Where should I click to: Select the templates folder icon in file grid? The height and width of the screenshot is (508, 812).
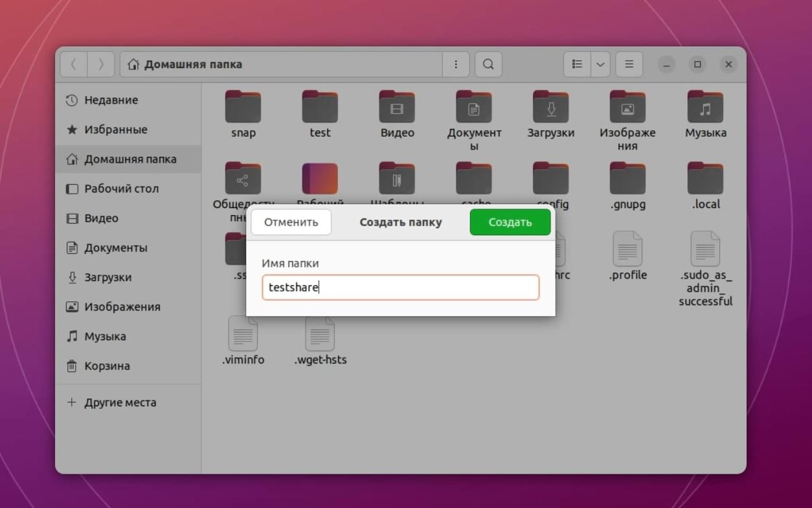(397, 178)
